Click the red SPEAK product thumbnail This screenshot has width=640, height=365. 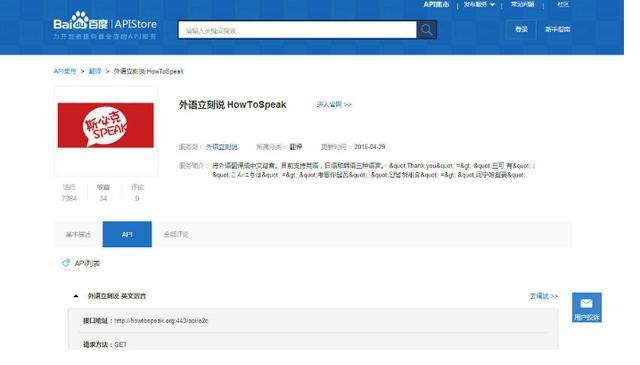point(106,125)
